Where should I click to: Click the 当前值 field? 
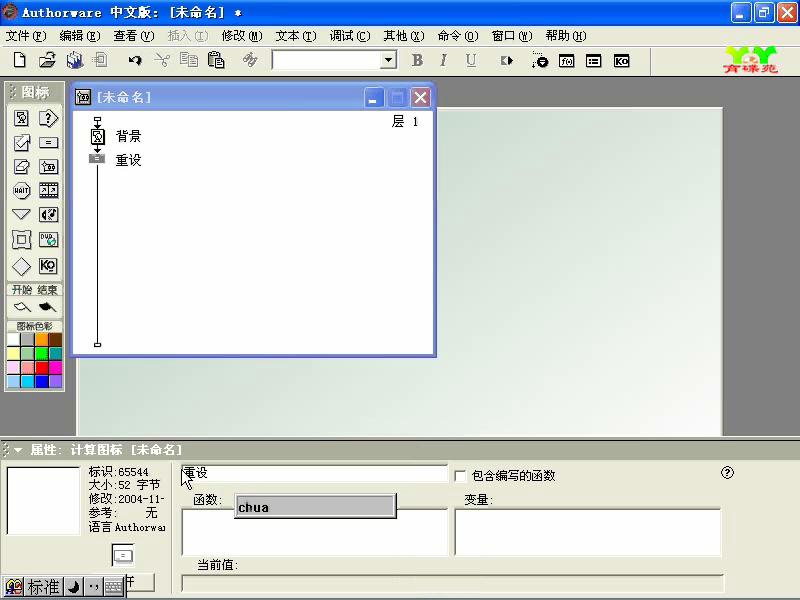point(452,583)
